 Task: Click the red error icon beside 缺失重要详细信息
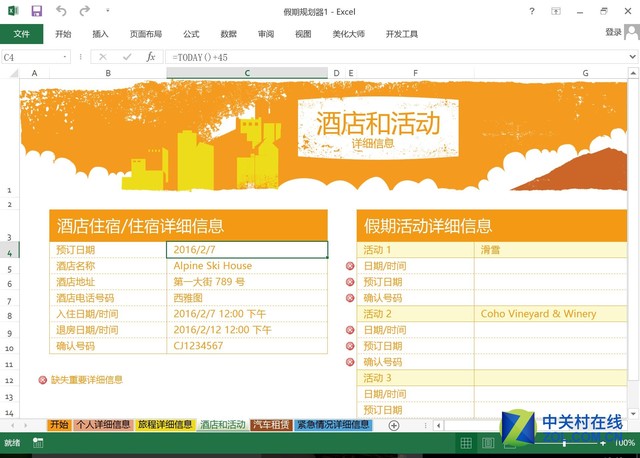[x=42, y=380]
